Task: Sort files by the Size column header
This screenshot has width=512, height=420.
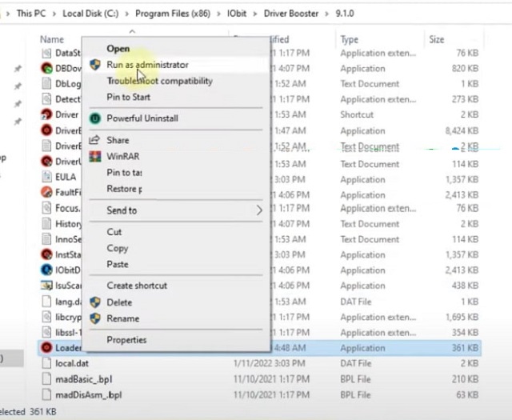Action: click(x=436, y=39)
